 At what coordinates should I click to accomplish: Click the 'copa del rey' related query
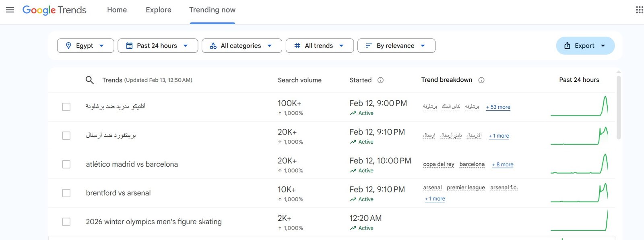pos(438,164)
